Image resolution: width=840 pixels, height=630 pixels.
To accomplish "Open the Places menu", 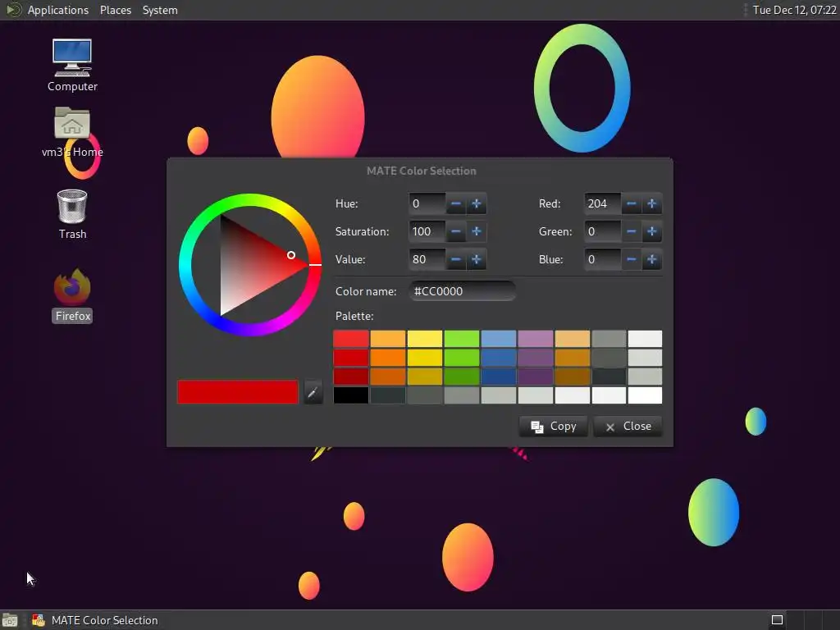I will (115, 10).
